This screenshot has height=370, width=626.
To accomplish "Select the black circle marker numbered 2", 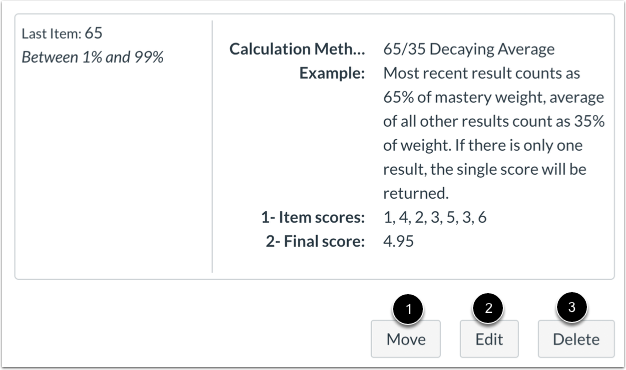I will (488, 308).
